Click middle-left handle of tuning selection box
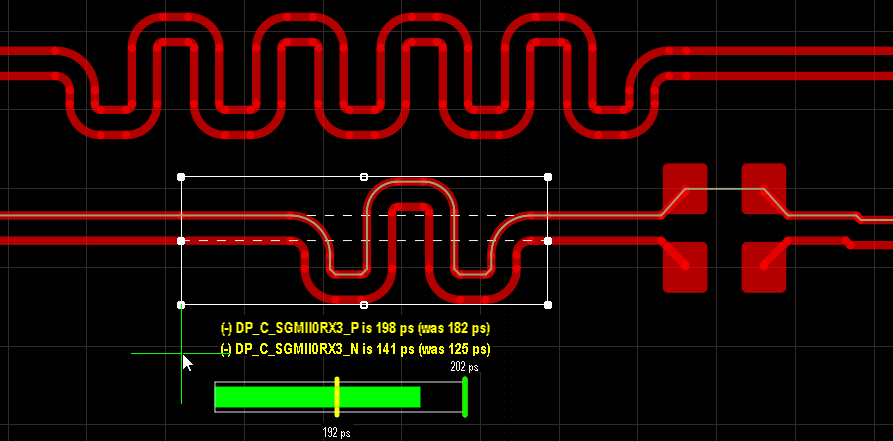 (181, 241)
